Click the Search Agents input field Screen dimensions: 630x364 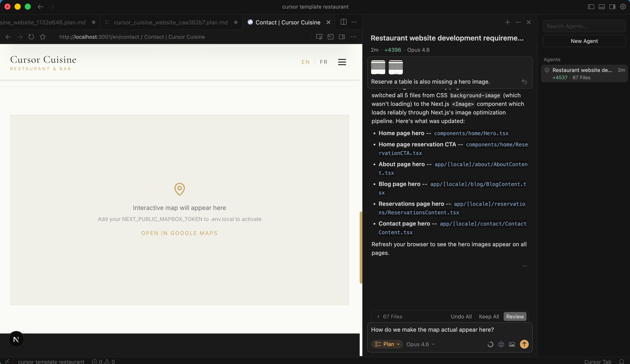click(x=584, y=26)
